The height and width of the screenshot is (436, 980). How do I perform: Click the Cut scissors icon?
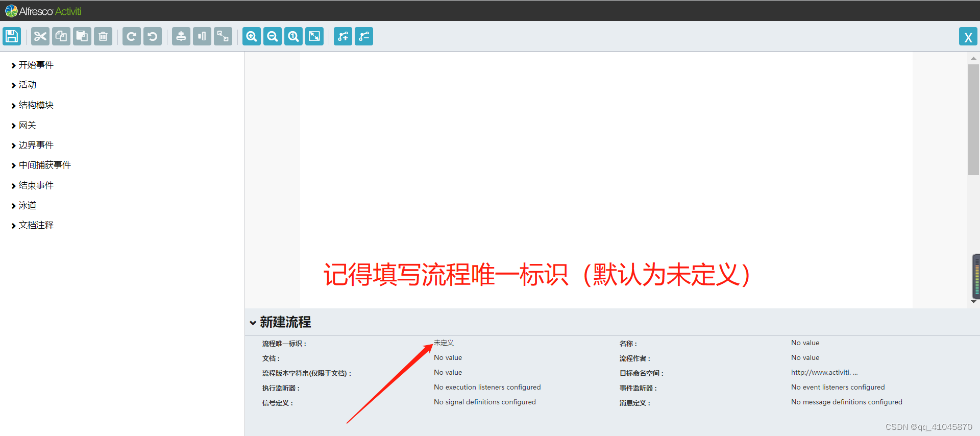pos(40,36)
